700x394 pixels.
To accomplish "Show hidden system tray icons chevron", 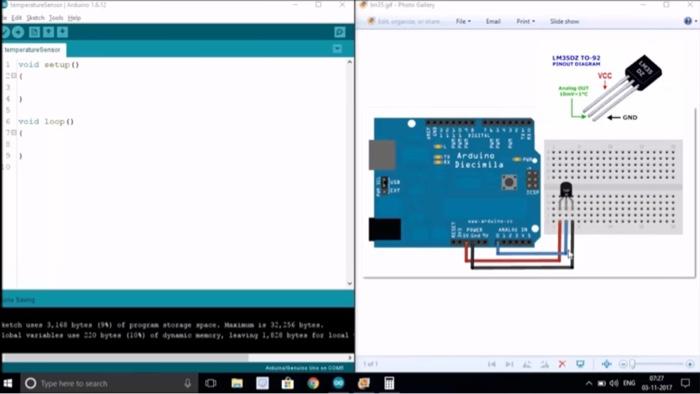I will click(x=589, y=383).
